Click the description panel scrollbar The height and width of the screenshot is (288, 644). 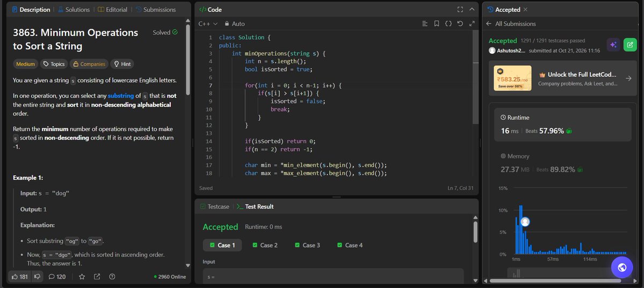click(188, 60)
